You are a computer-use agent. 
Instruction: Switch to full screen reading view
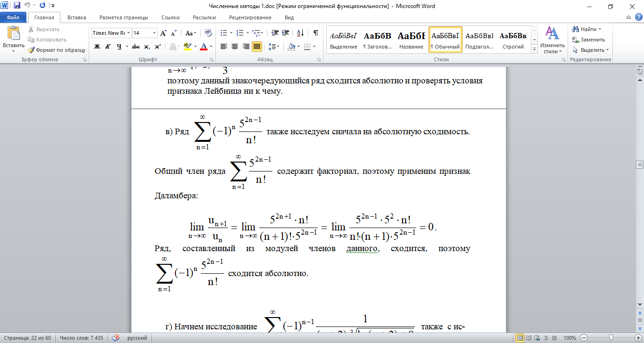coord(528,338)
